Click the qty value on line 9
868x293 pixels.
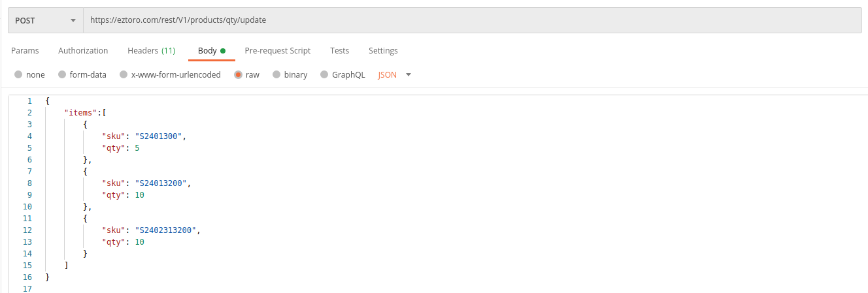tap(140, 195)
